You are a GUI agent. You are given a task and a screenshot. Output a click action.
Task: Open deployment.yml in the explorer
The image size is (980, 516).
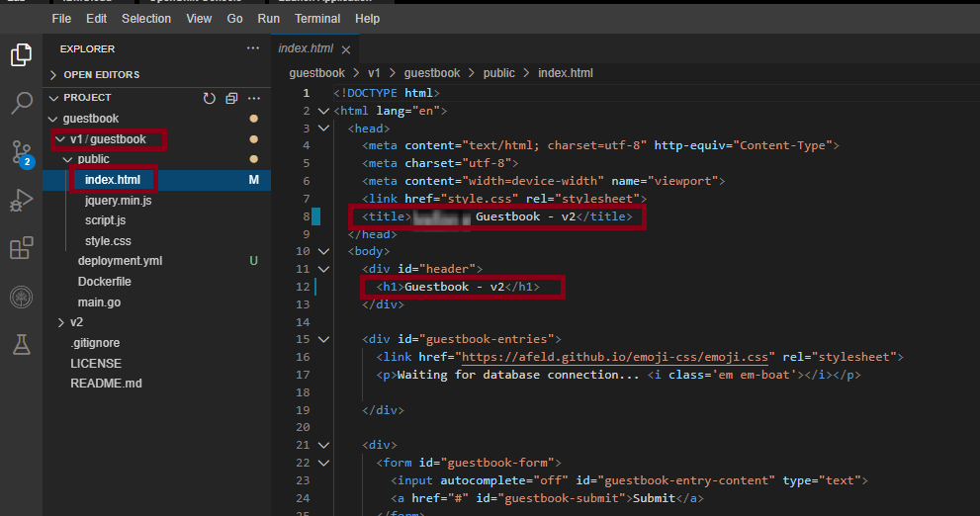120,261
